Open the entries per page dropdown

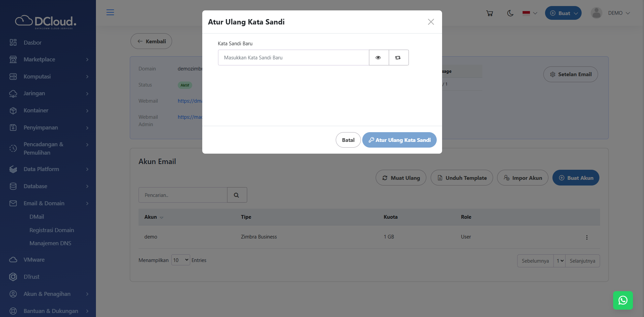click(180, 260)
